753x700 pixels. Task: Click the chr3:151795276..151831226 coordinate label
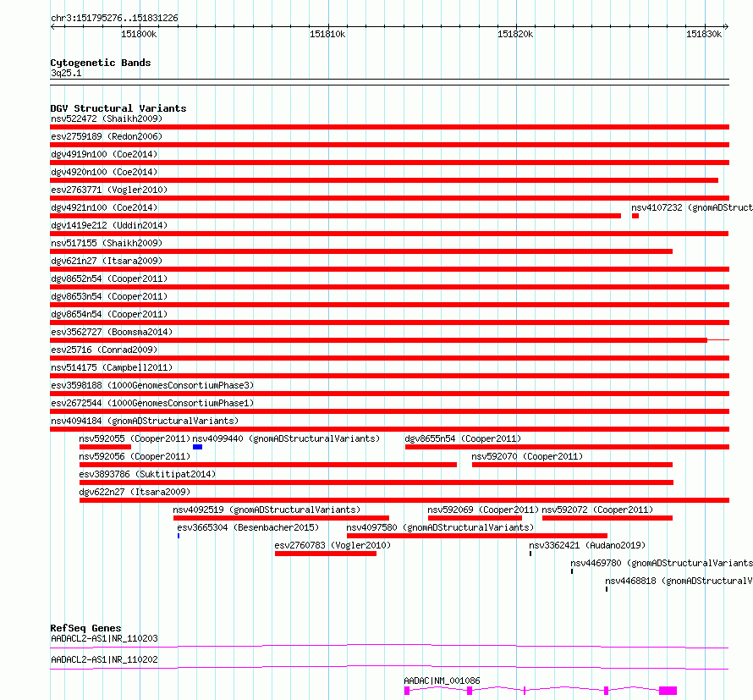click(114, 19)
